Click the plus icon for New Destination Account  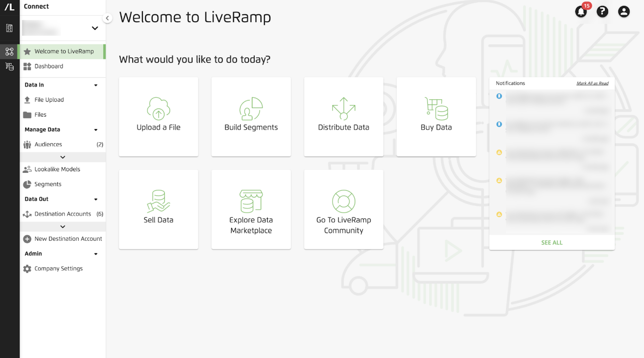click(x=27, y=239)
